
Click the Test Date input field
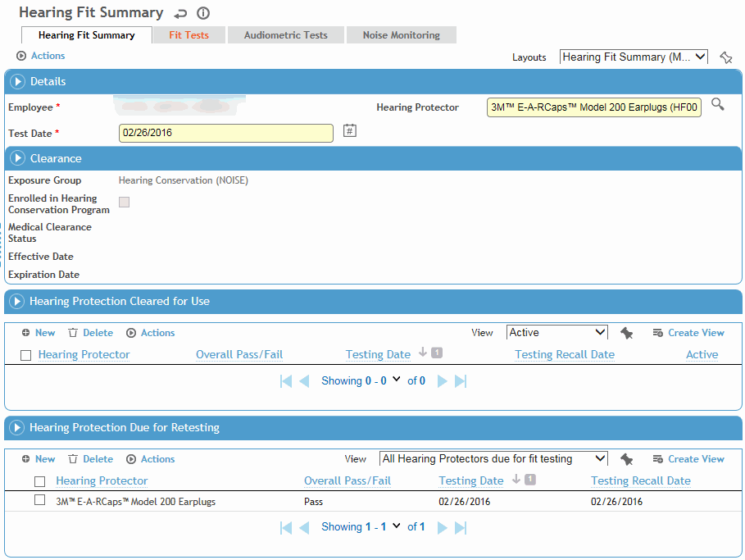point(225,133)
